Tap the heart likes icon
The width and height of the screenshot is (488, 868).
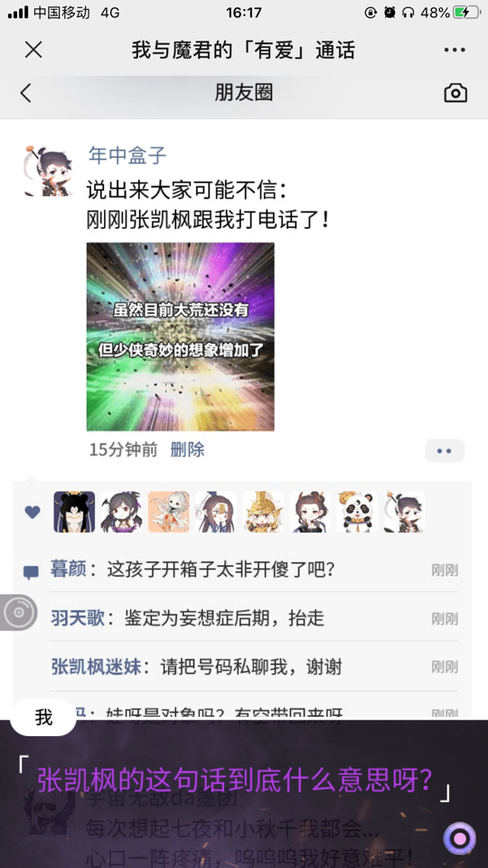[33, 513]
